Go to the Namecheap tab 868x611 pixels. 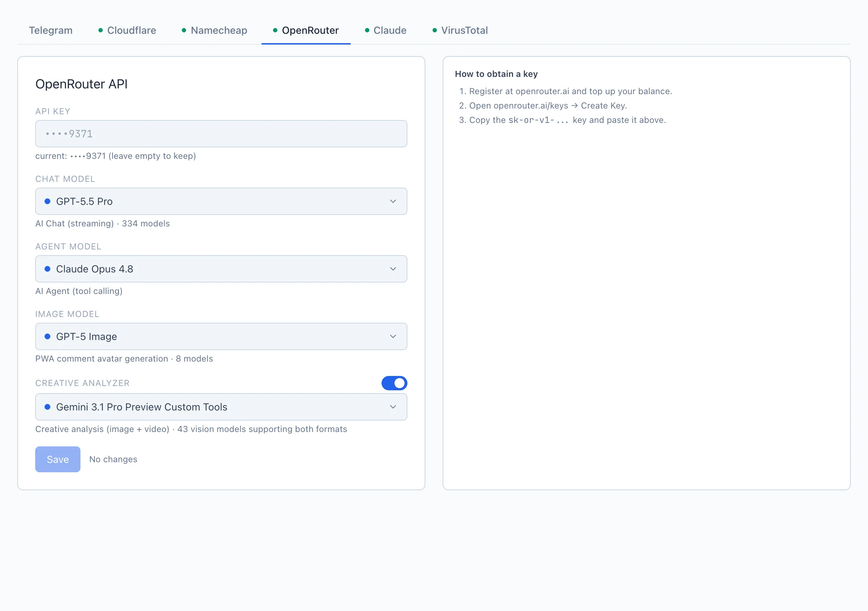(214, 30)
